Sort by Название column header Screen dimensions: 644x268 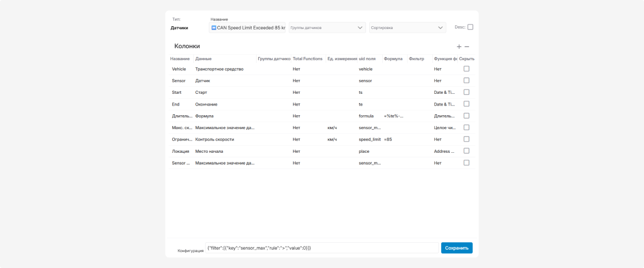pos(180,59)
